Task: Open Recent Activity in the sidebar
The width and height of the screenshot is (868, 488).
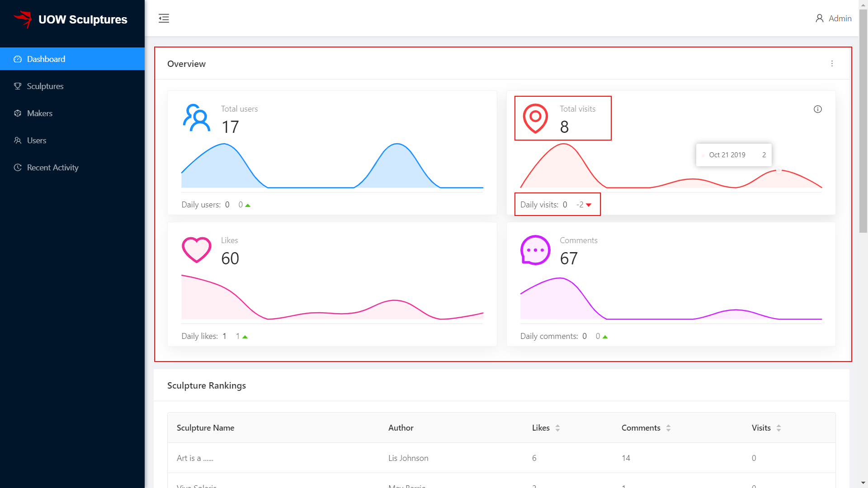Action: pyautogui.click(x=52, y=167)
